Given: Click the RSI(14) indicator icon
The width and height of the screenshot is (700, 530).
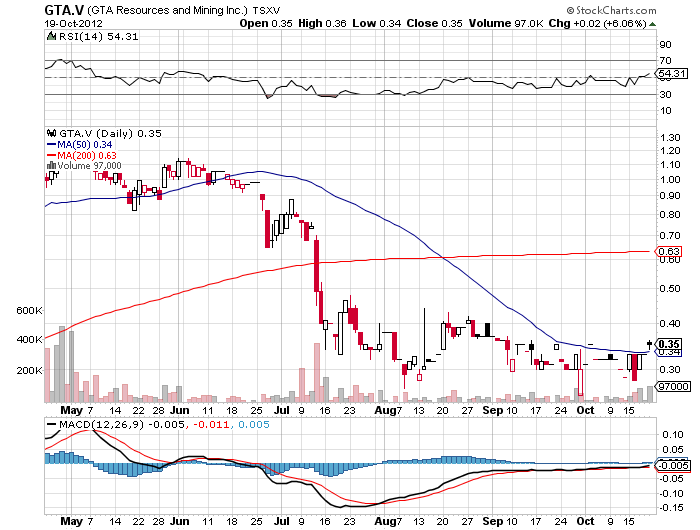Looking at the screenshot, I should coord(51,36).
